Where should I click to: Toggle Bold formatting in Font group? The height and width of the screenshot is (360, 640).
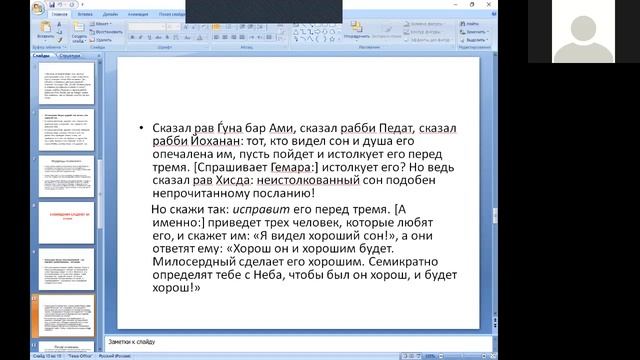coord(132,37)
